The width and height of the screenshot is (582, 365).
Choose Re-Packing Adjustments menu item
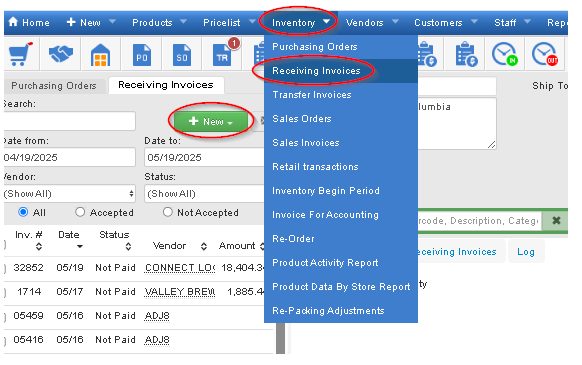(x=341, y=310)
